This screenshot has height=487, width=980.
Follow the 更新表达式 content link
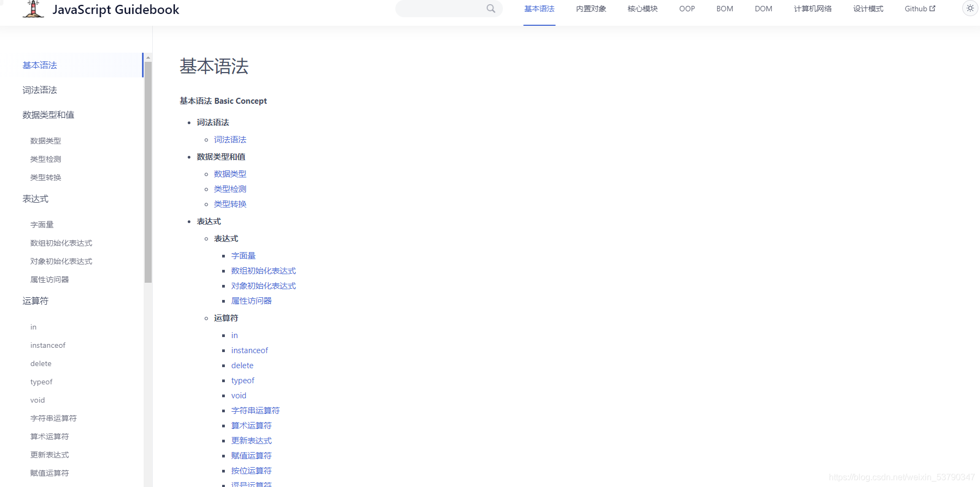[x=252, y=440]
